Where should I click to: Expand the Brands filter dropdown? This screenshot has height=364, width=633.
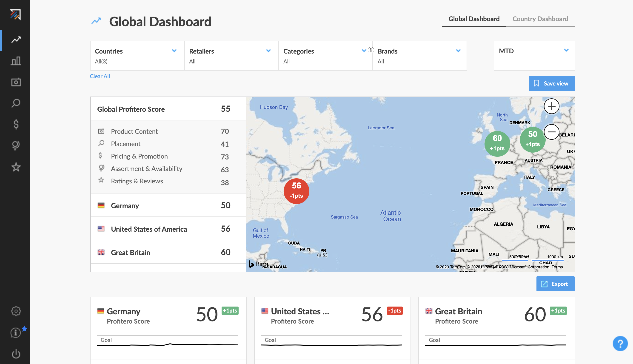pyautogui.click(x=458, y=51)
